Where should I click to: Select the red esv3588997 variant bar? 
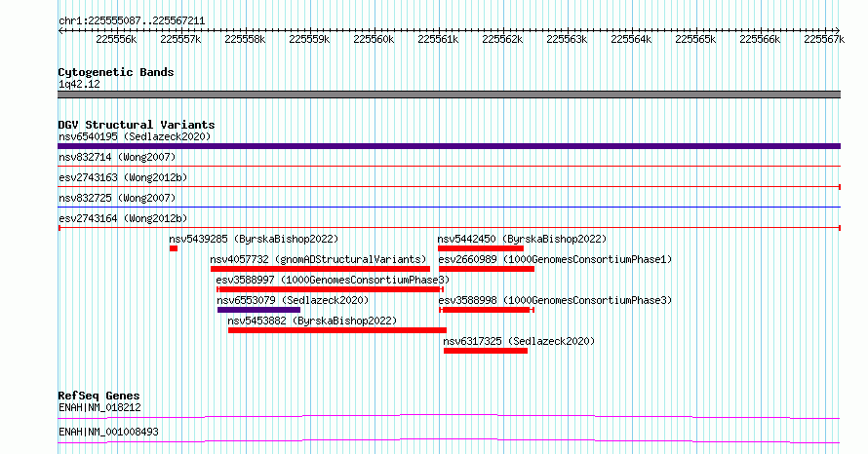click(x=330, y=289)
